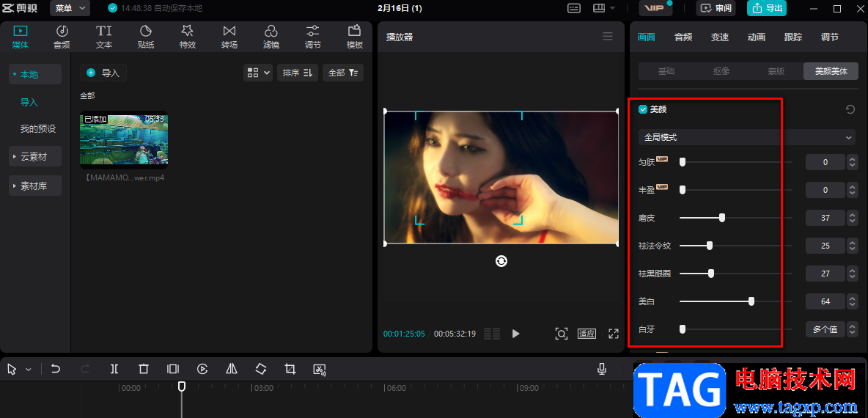The width and height of the screenshot is (868, 418).
Task: Open the 音频 audio library panel
Action: click(x=62, y=37)
